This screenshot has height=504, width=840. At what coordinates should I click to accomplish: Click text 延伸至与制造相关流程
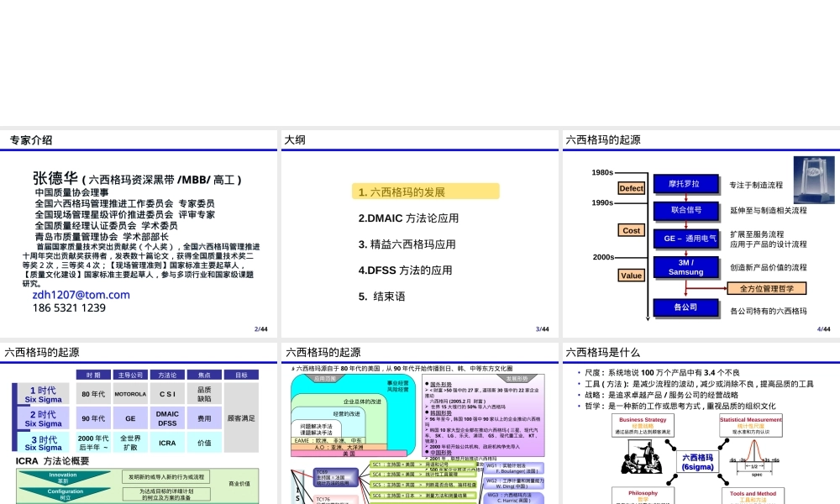769,211
